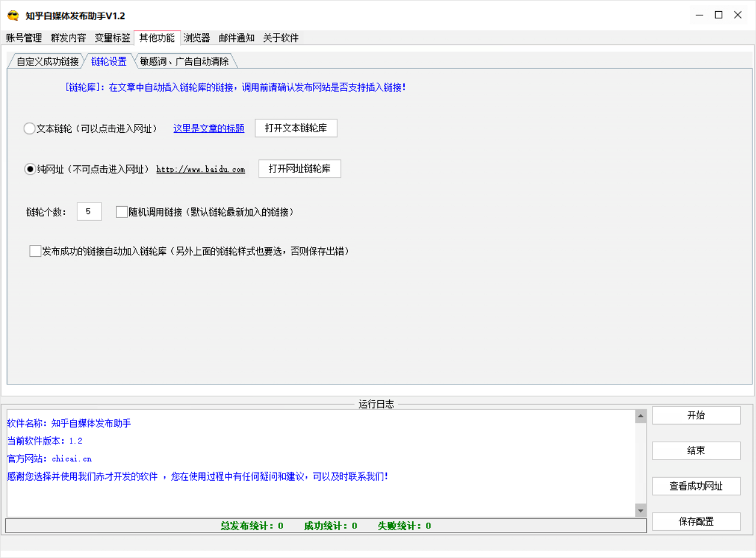
Task: Focus the 链轮个数 input field
Action: pos(89,211)
